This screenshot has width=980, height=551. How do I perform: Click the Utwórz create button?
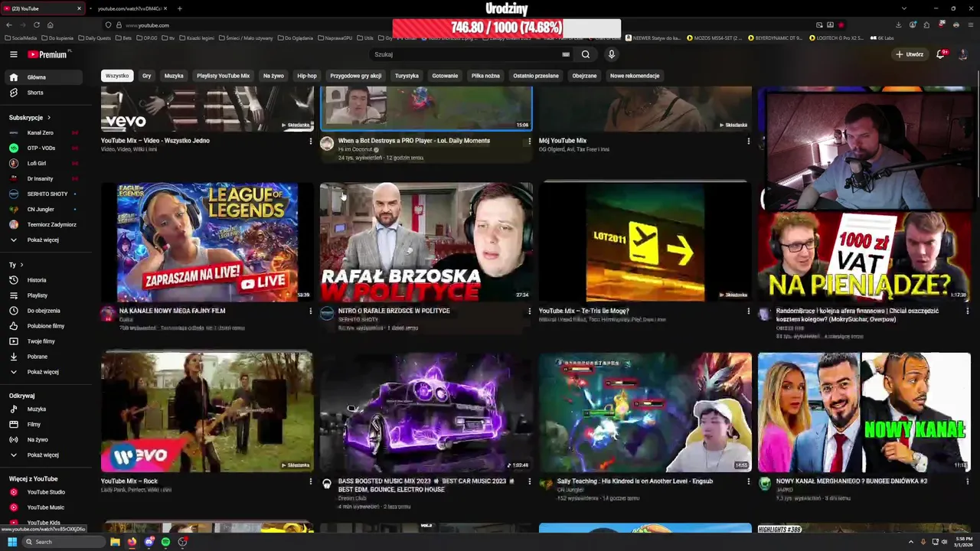910,54
